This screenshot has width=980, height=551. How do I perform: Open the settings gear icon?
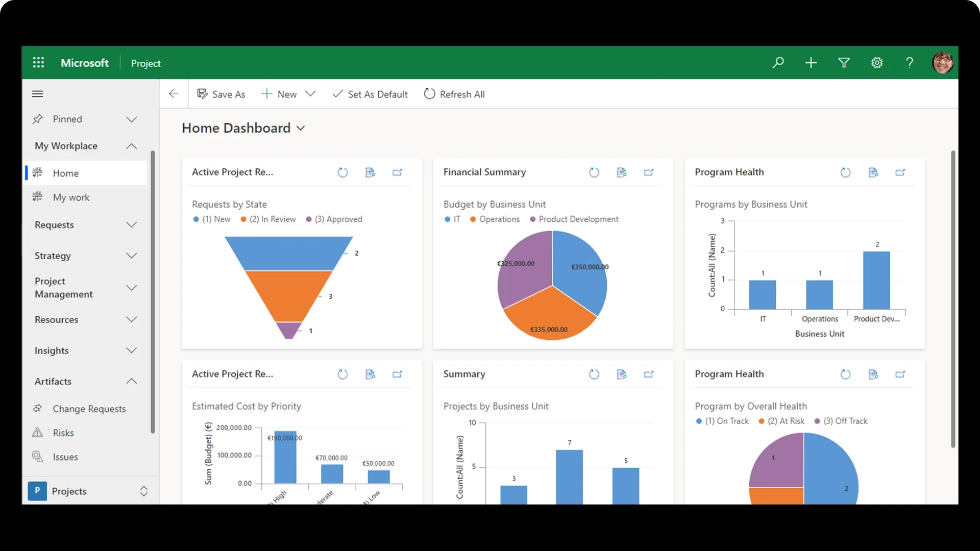877,63
